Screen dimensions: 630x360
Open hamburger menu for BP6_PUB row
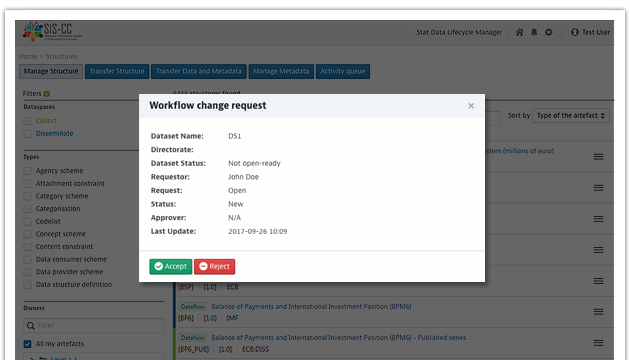coord(598,343)
